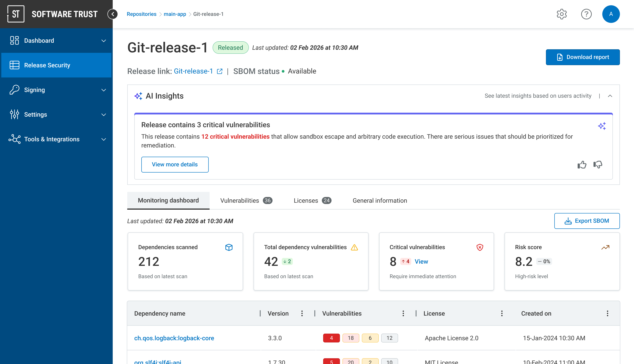
Task: Switch to Monitoring dashboard tab
Action: [x=168, y=200]
